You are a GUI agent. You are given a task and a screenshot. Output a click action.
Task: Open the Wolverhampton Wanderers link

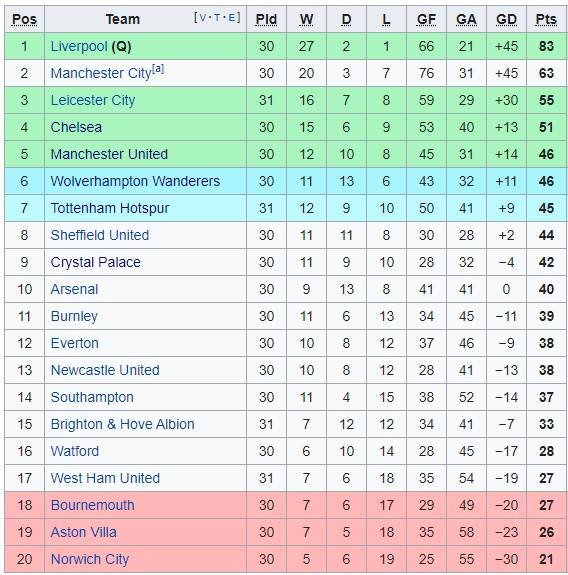(135, 181)
